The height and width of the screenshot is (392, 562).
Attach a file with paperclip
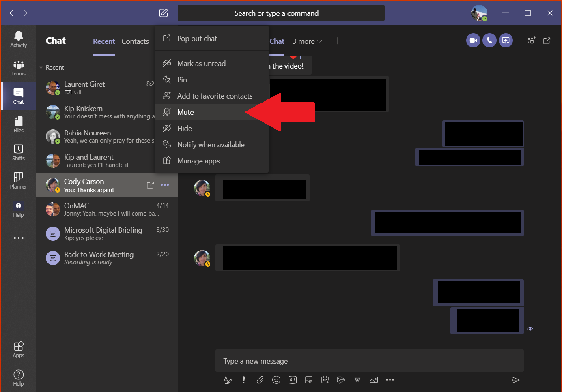point(260,380)
